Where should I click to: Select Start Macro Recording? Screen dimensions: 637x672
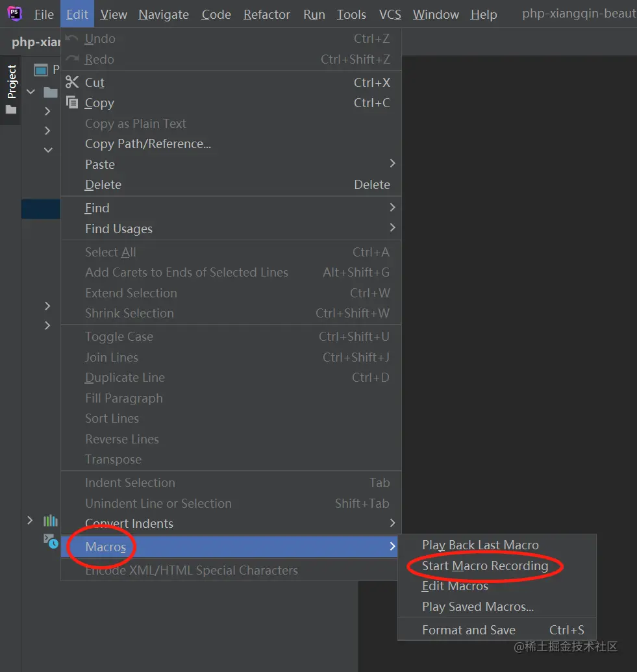point(497,566)
